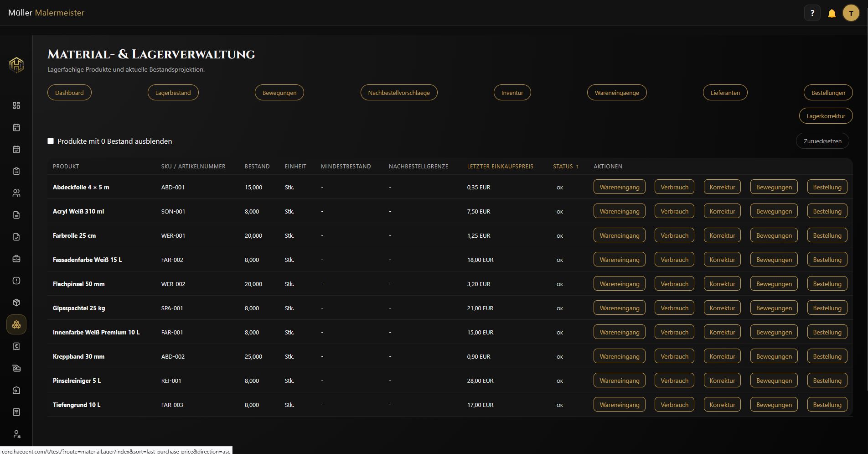Open document-with-checkmark icon in sidebar
Viewport: 868px width, 454px height.
pyautogui.click(x=16, y=237)
